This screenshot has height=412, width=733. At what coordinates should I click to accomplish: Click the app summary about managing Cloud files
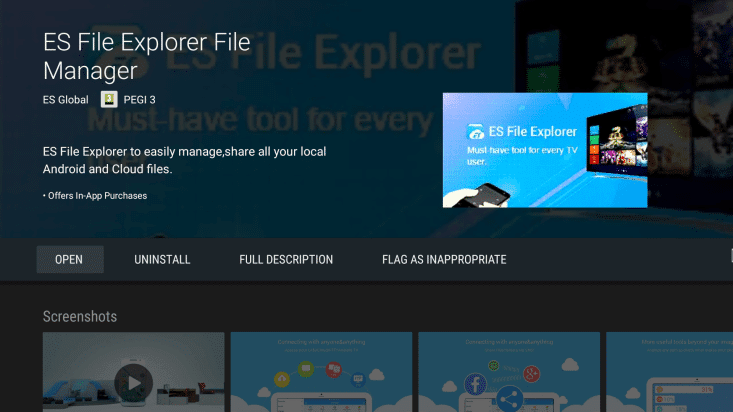click(x=185, y=160)
